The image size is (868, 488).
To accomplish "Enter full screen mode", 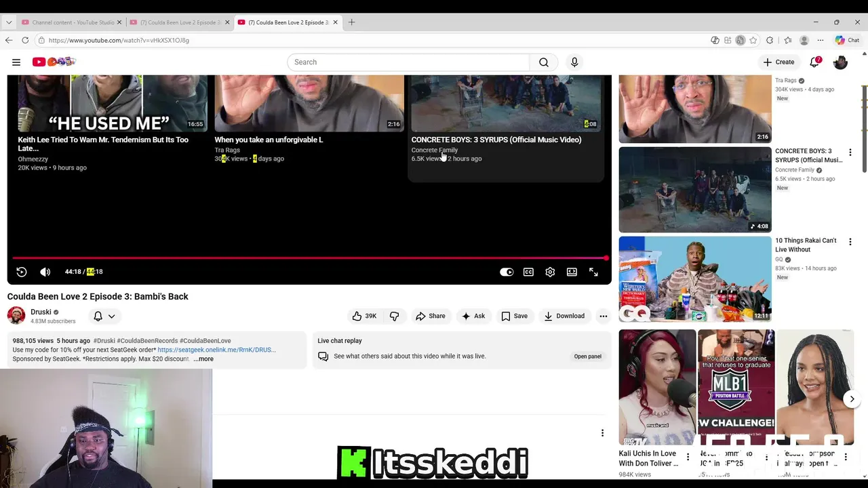I will pyautogui.click(x=593, y=272).
